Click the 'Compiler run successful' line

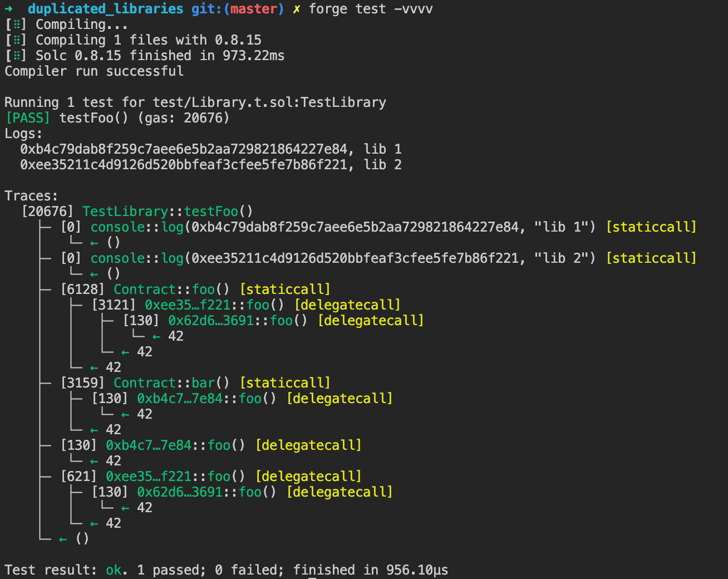(94, 71)
